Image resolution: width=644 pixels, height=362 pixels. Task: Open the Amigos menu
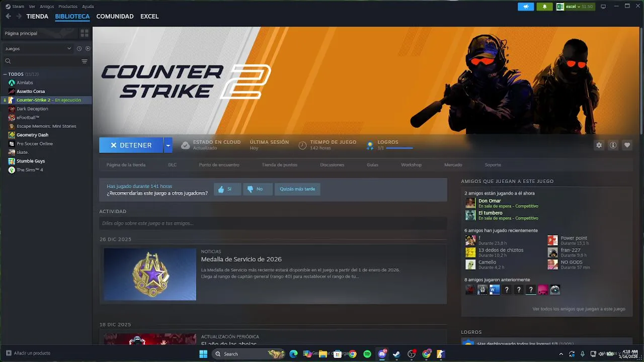(x=47, y=7)
